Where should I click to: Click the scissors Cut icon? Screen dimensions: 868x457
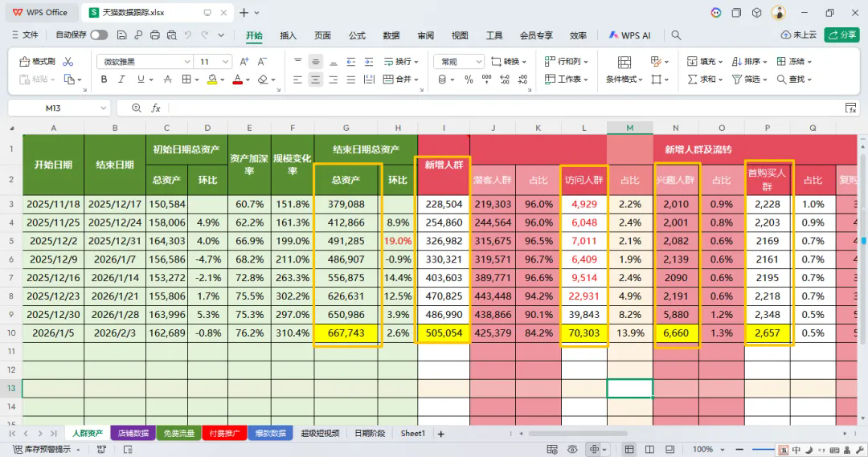pyautogui.click(x=68, y=61)
